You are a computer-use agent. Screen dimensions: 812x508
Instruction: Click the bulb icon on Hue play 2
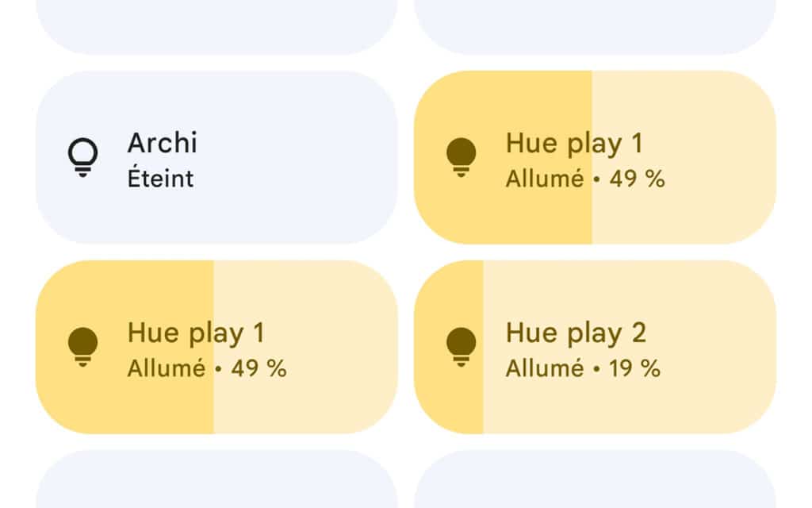[461, 347]
